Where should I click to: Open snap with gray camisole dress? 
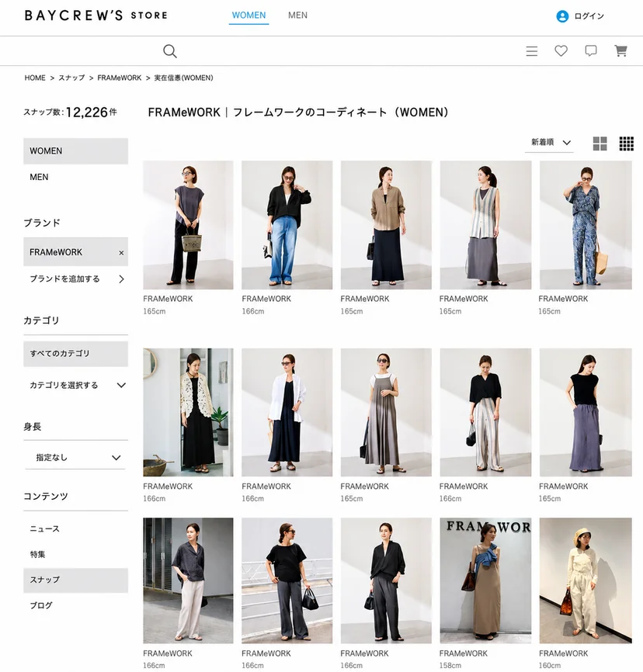386,412
